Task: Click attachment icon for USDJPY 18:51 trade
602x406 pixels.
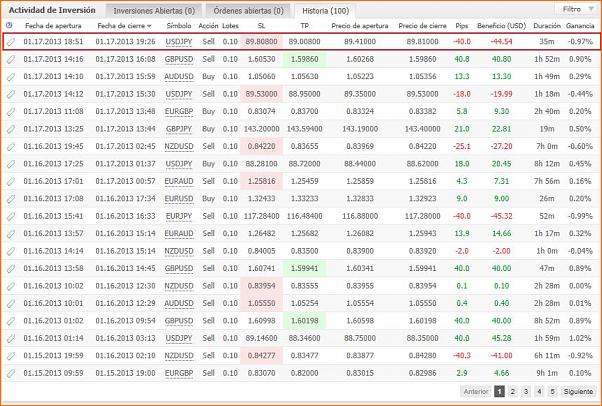Action: coord(12,41)
